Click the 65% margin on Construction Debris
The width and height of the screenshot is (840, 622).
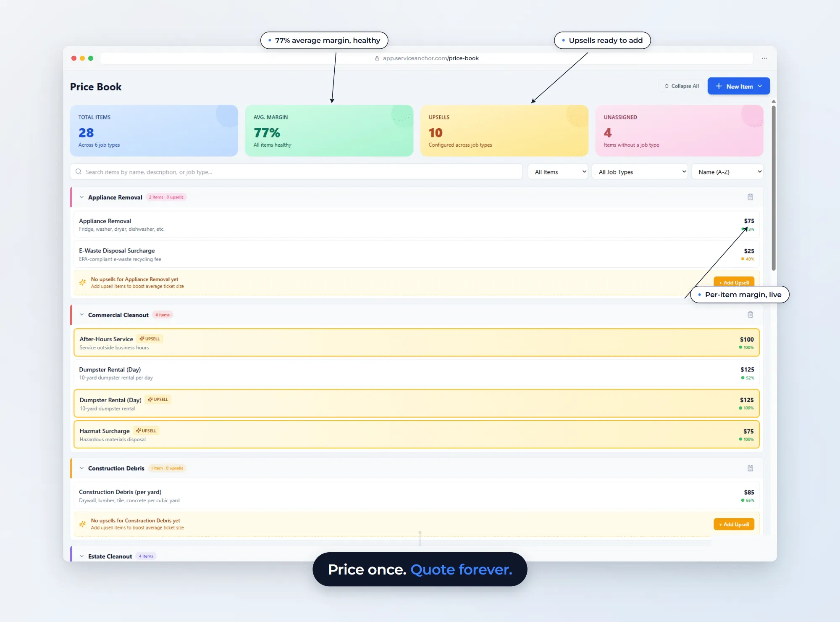point(748,500)
